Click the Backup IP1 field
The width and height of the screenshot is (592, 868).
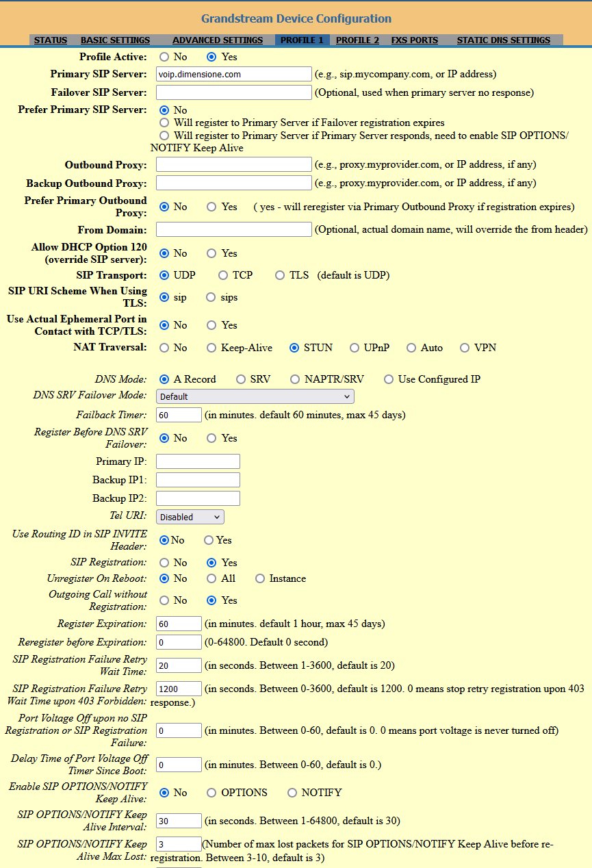click(x=198, y=480)
